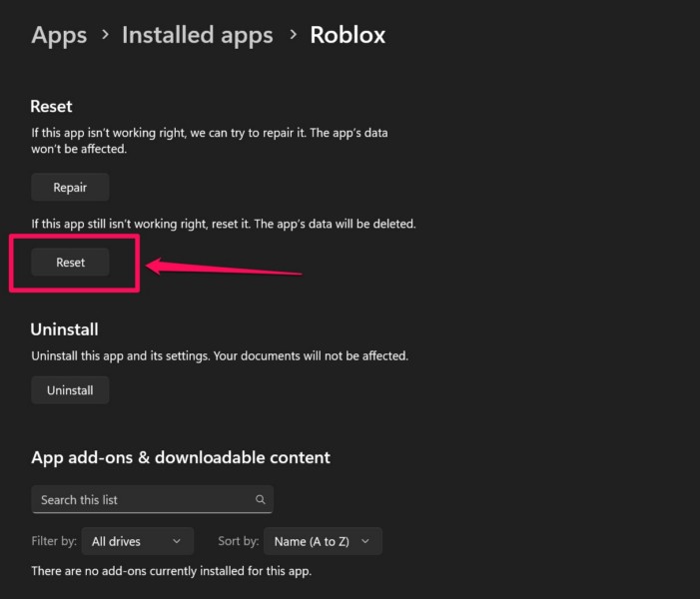
Task: Navigate to Installed apps breadcrumb
Action: 197,35
